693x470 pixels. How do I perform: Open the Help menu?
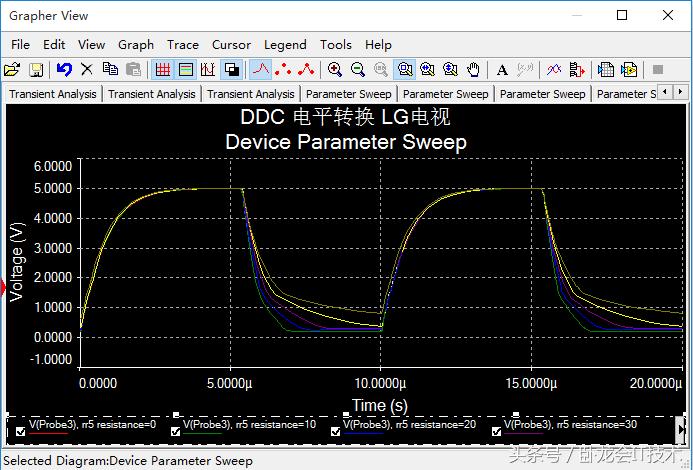click(x=378, y=45)
